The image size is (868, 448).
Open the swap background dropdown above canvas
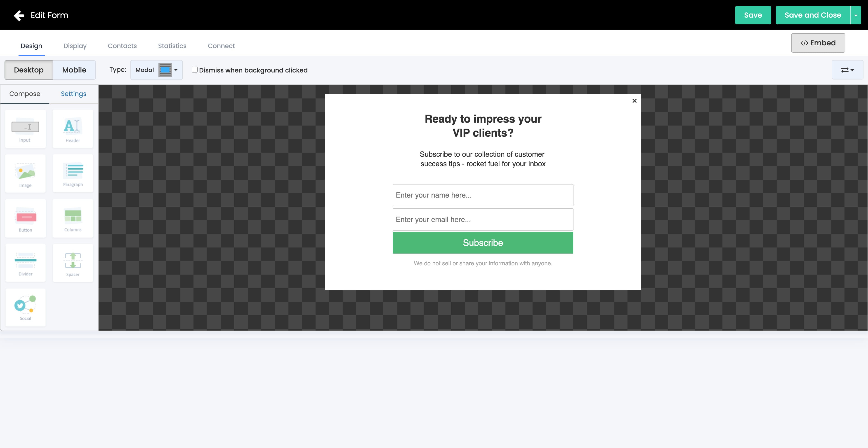tap(847, 70)
